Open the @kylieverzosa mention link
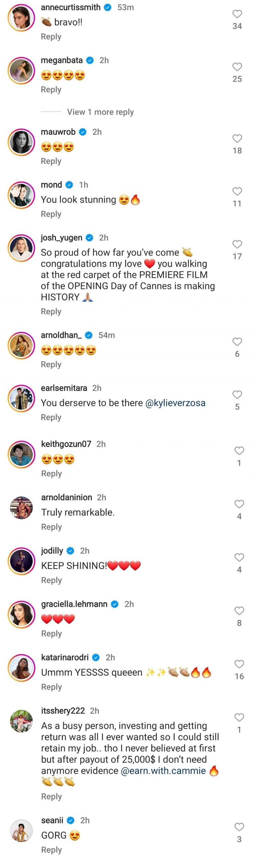 tap(175, 403)
